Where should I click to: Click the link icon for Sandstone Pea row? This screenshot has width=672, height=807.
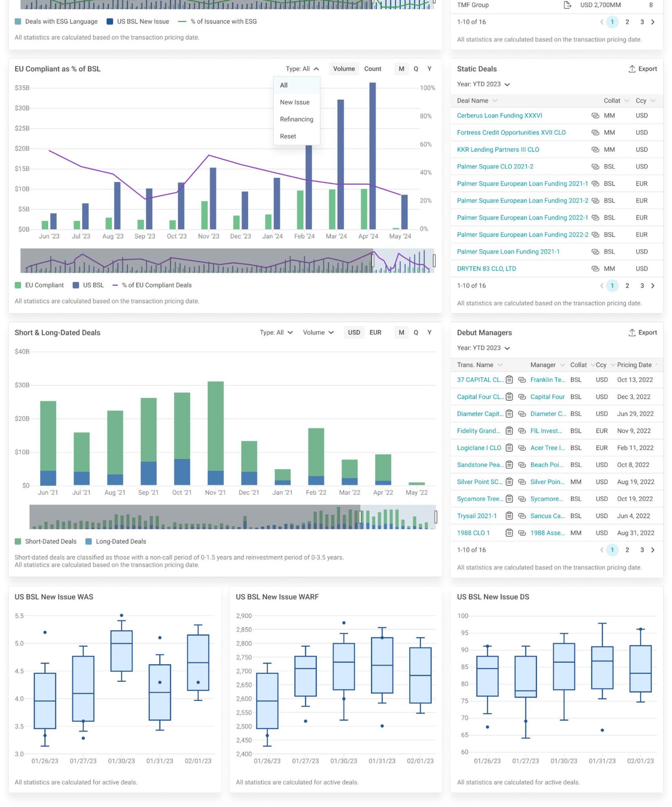[522, 465]
